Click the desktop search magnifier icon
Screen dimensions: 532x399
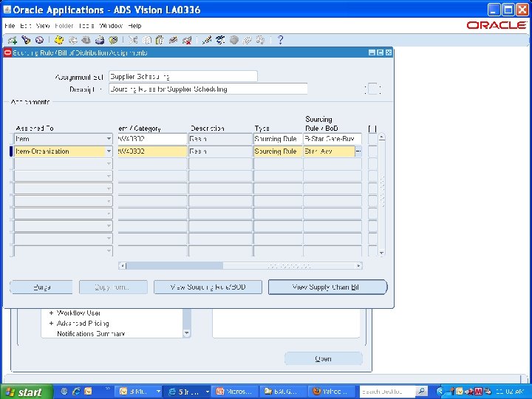[421, 392]
